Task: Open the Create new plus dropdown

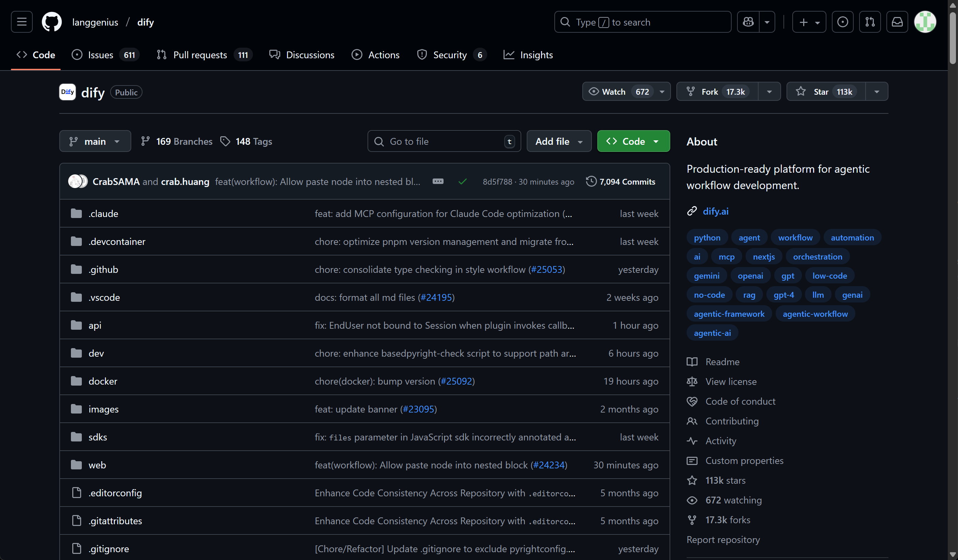Action: point(809,22)
